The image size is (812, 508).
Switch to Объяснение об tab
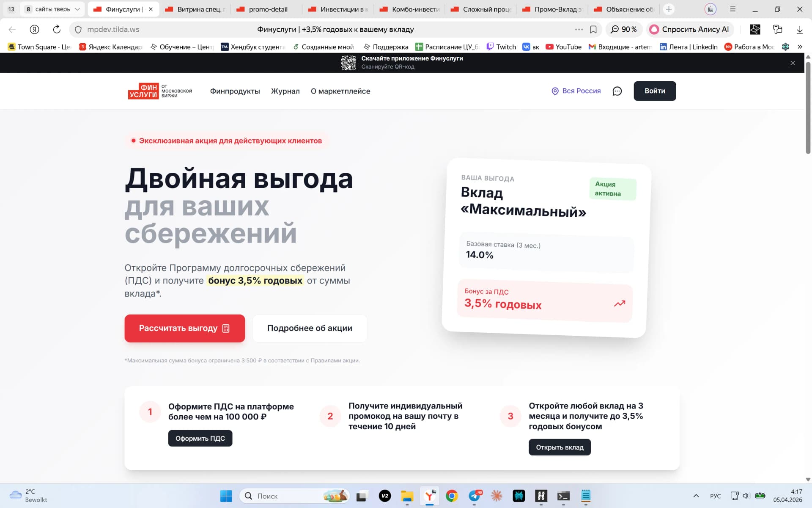coord(625,9)
